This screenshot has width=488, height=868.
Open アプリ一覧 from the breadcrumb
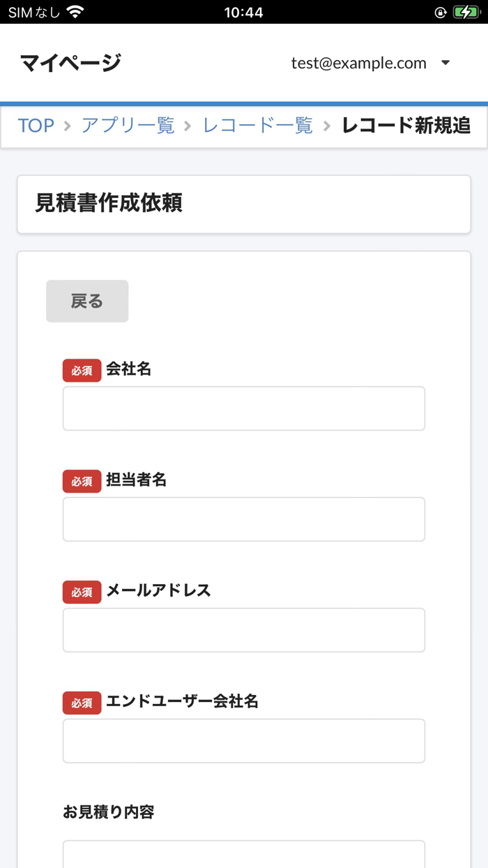[128, 126]
